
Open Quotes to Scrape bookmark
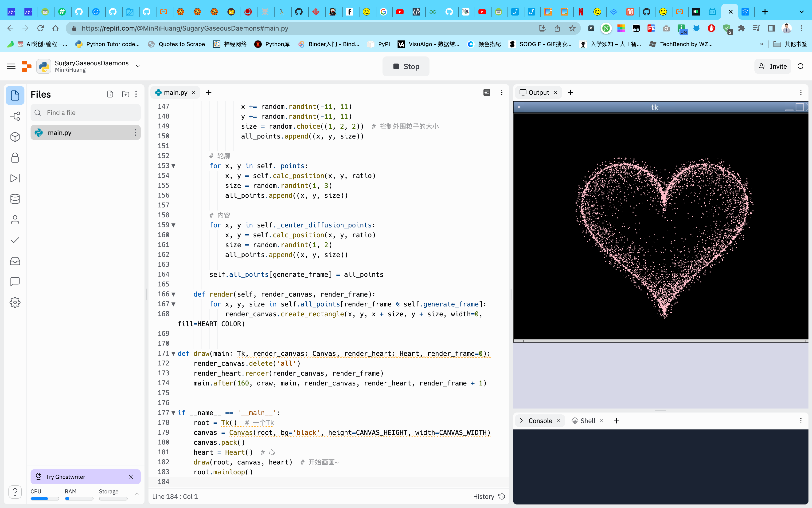(176, 44)
